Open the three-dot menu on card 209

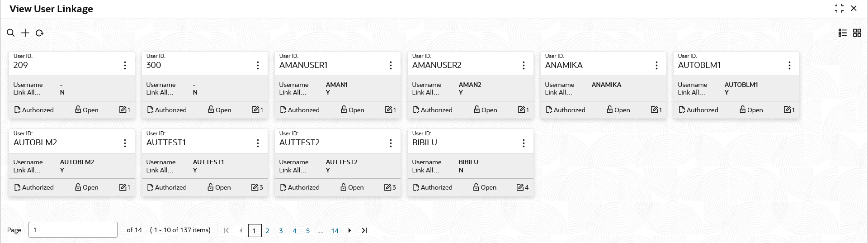(x=125, y=66)
